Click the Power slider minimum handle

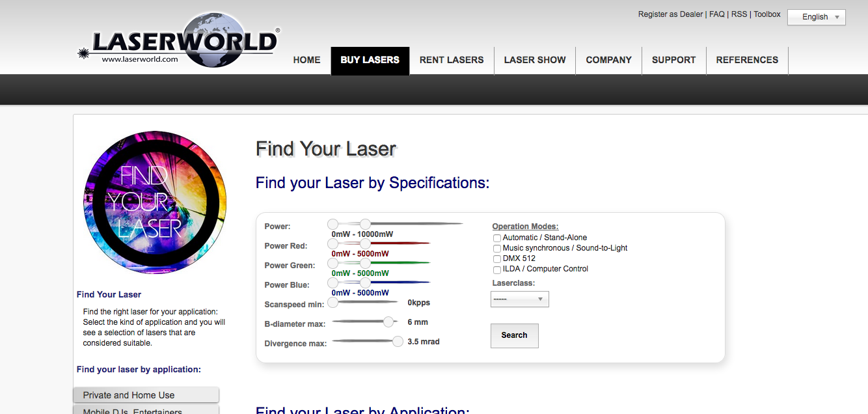pyautogui.click(x=332, y=224)
